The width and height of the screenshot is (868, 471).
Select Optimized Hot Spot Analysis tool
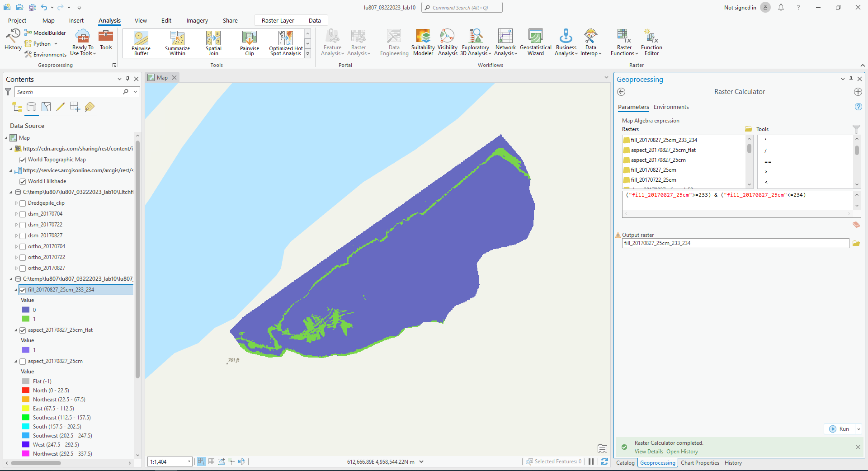point(286,43)
